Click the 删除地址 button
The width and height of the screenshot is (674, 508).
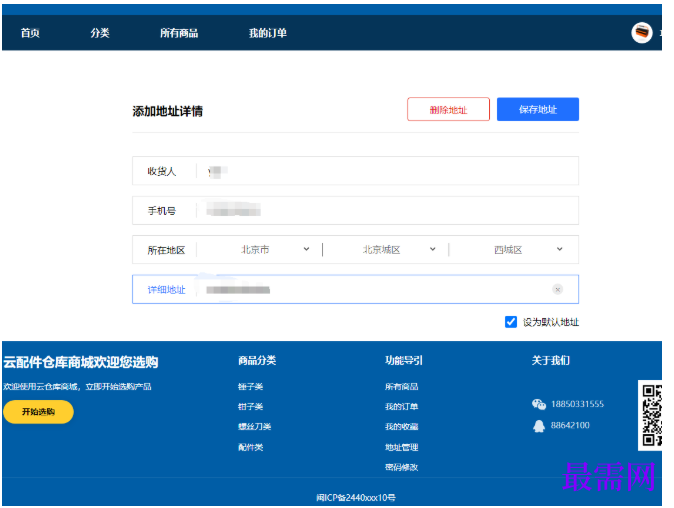tap(448, 109)
